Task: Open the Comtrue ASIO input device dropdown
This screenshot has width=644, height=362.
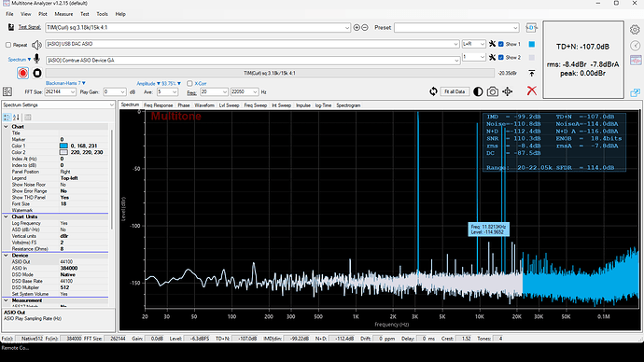Action: point(456,61)
